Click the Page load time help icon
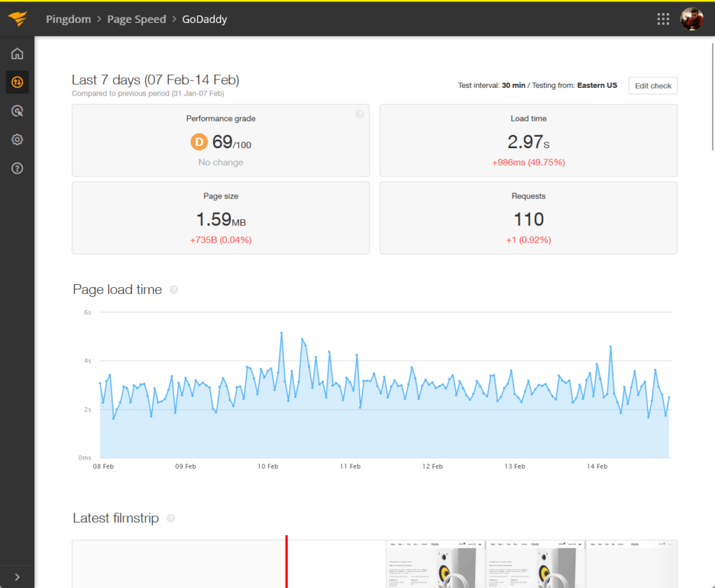The image size is (715, 588). pos(174,290)
